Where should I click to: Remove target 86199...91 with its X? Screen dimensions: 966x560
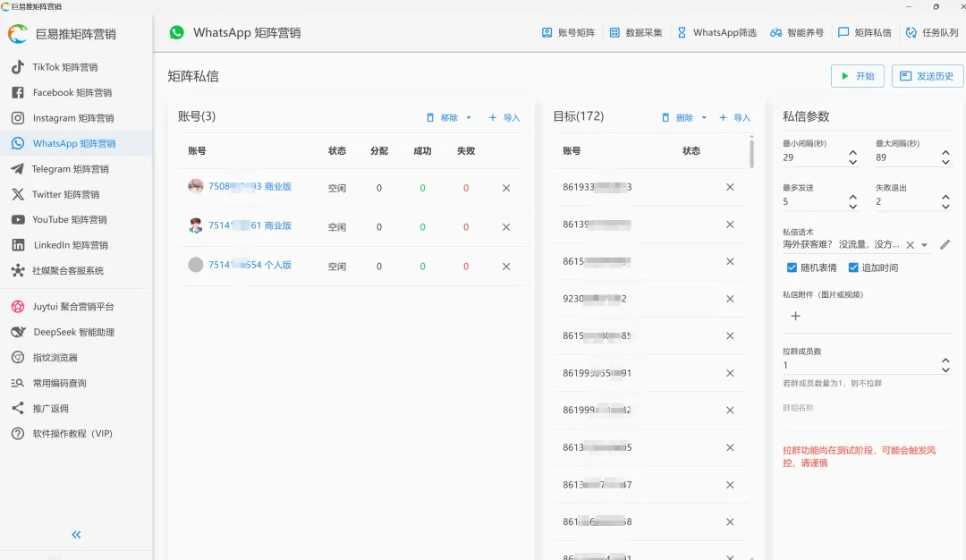[x=730, y=373]
